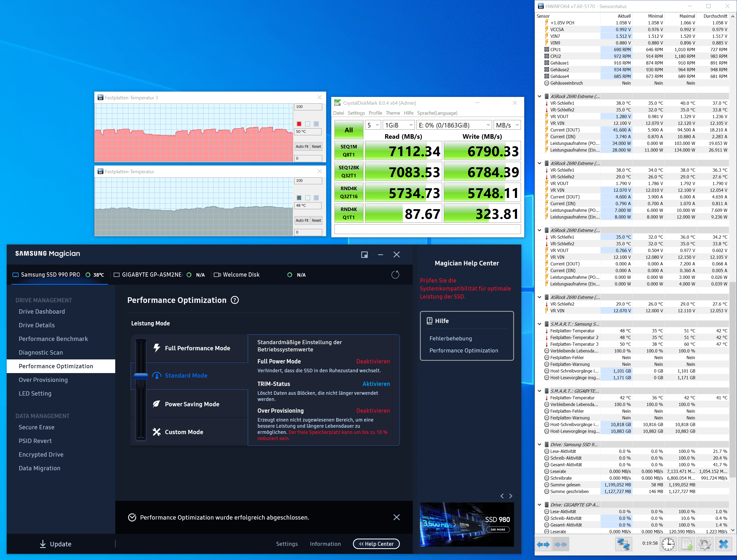This screenshot has height=560, width=737.
Task: Click Aktivieren link for TRIM-Status
Action: click(376, 384)
